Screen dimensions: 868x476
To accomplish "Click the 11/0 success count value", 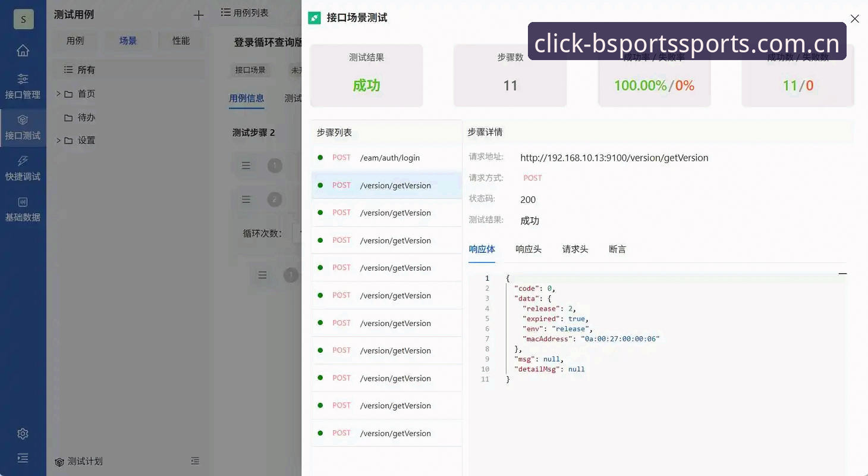I will [x=798, y=86].
